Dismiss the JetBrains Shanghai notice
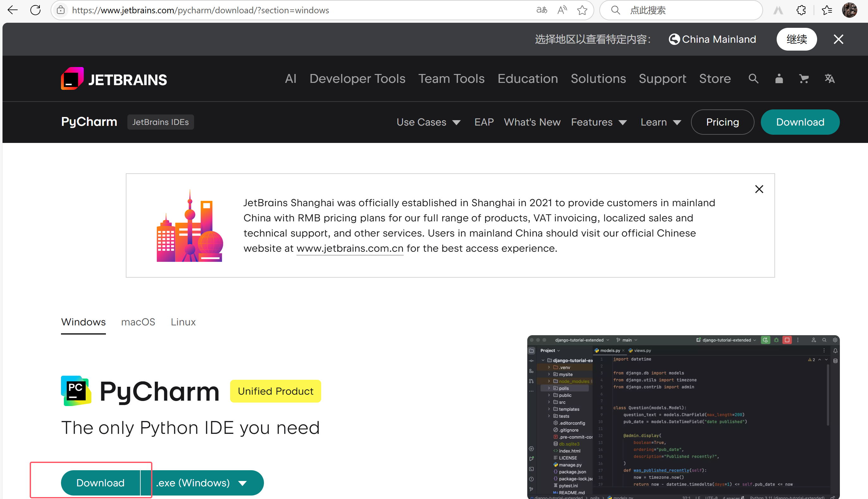Image resolution: width=868 pixels, height=499 pixels. point(759,189)
